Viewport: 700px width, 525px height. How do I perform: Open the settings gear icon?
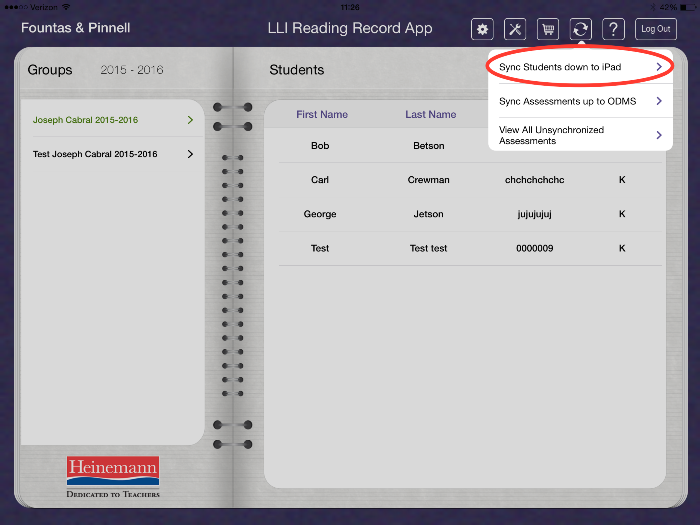point(483,29)
